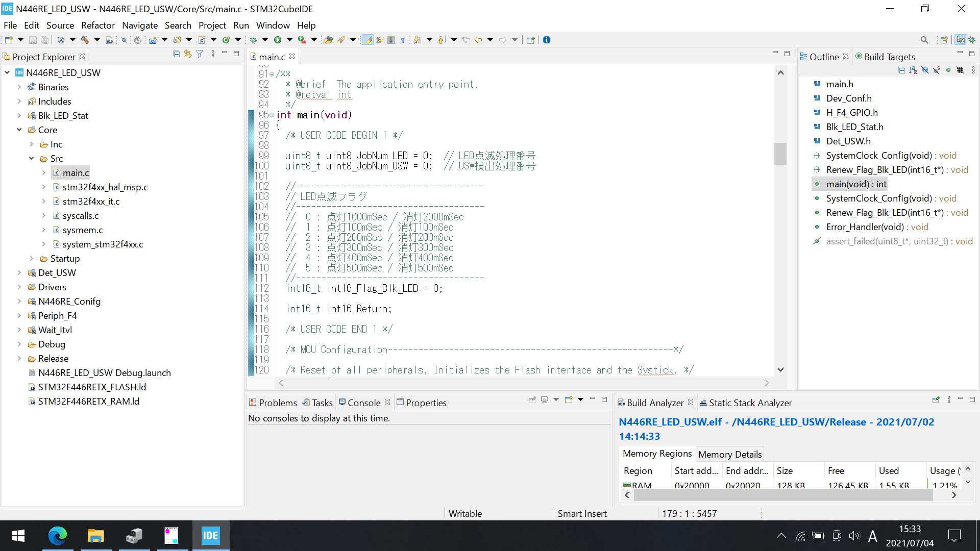Click the Project Explorer filter funnel icon
This screenshot has height=551, width=980.
pos(200,54)
